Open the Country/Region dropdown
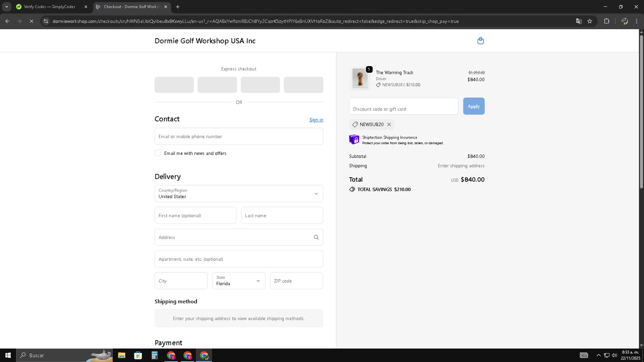Screen dimensions: 644x362 pyautogui.click(x=239, y=193)
